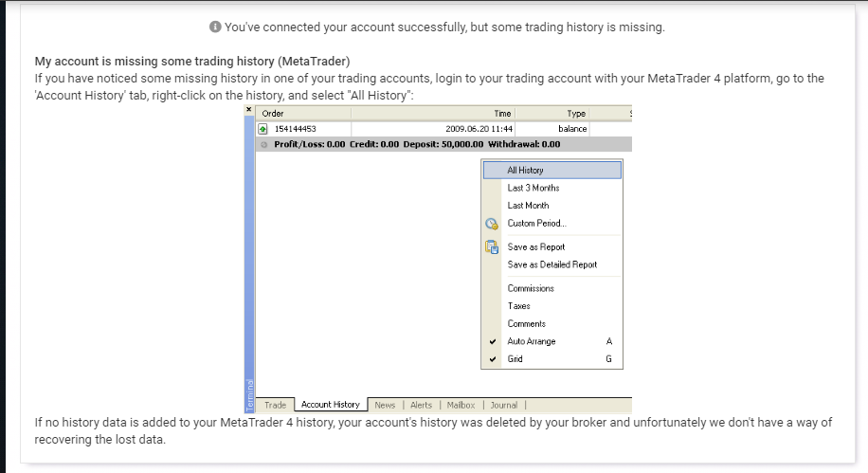Screen dimensions: 868x473
Task: Click paragraph about history deleted by broker
Action: tap(433, 431)
